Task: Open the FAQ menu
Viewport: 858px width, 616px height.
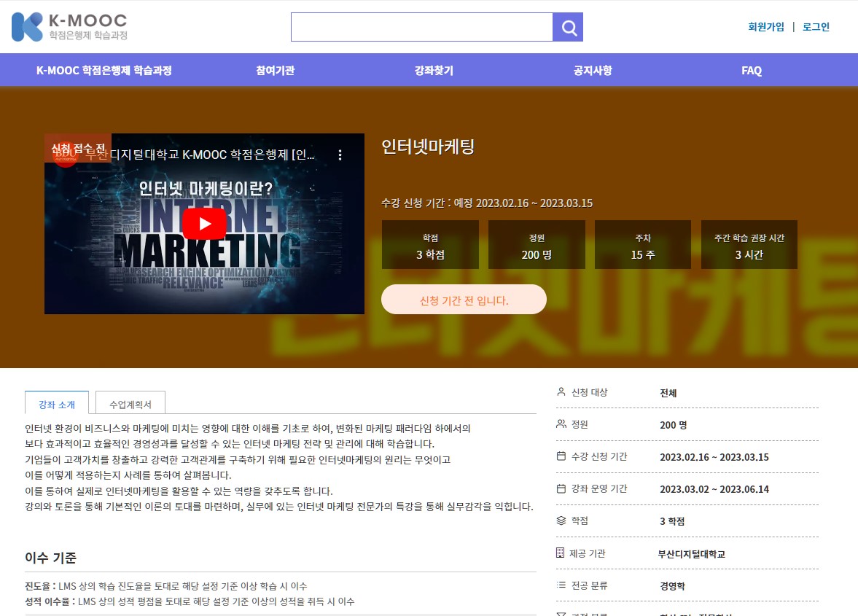Action: (x=752, y=70)
